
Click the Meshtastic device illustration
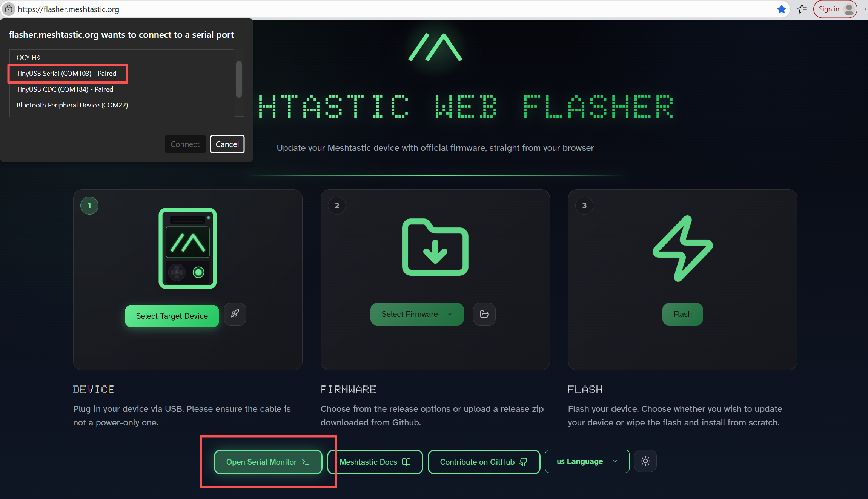(x=187, y=248)
